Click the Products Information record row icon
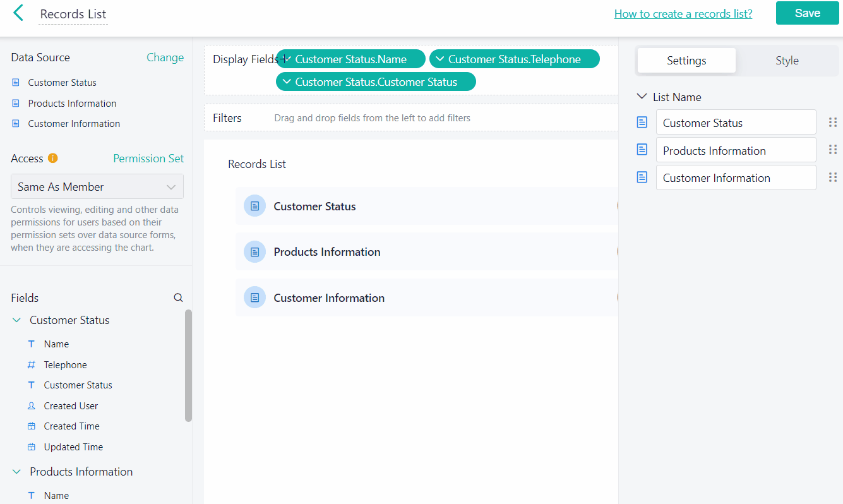The height and width of the screenshot is (504, 843). (x=254, y=252)
